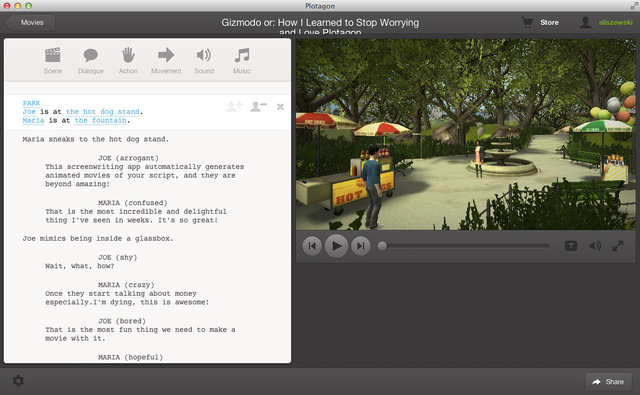
Task: Share the movie
Action: tap(608, 382)
